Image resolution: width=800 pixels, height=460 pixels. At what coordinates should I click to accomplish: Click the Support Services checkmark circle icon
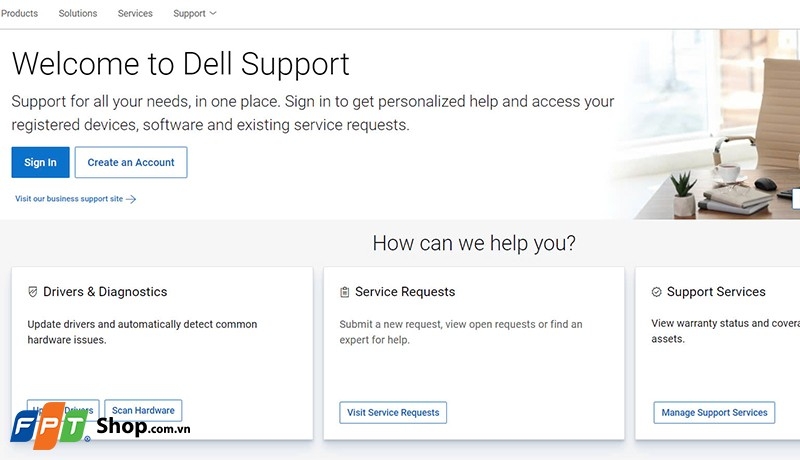657,292
